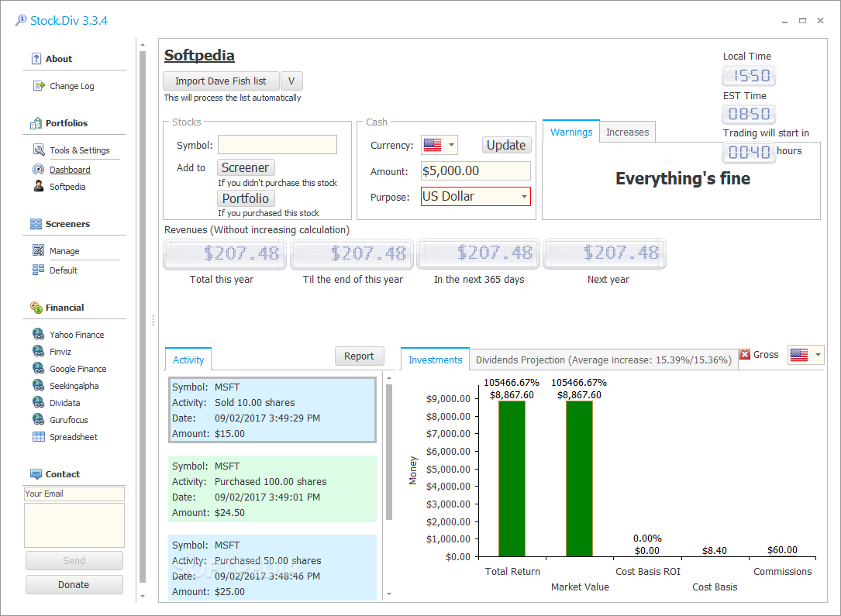Click the stock Symbol input field
Viewport: 841px width, 616px height.
point(277,145)
